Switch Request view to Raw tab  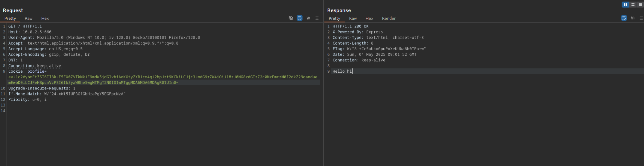click(x=29, y=19)
